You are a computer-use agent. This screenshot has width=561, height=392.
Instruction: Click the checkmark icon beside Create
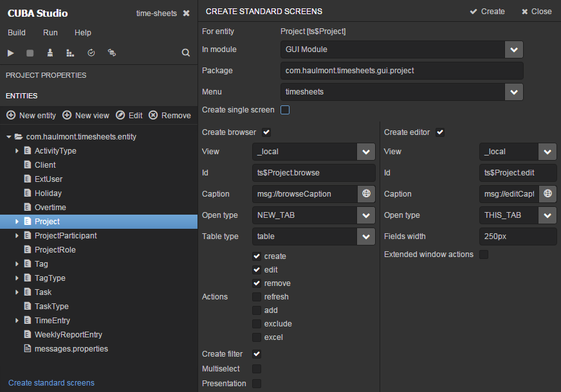pyautogui.click(x=474, y=12)
